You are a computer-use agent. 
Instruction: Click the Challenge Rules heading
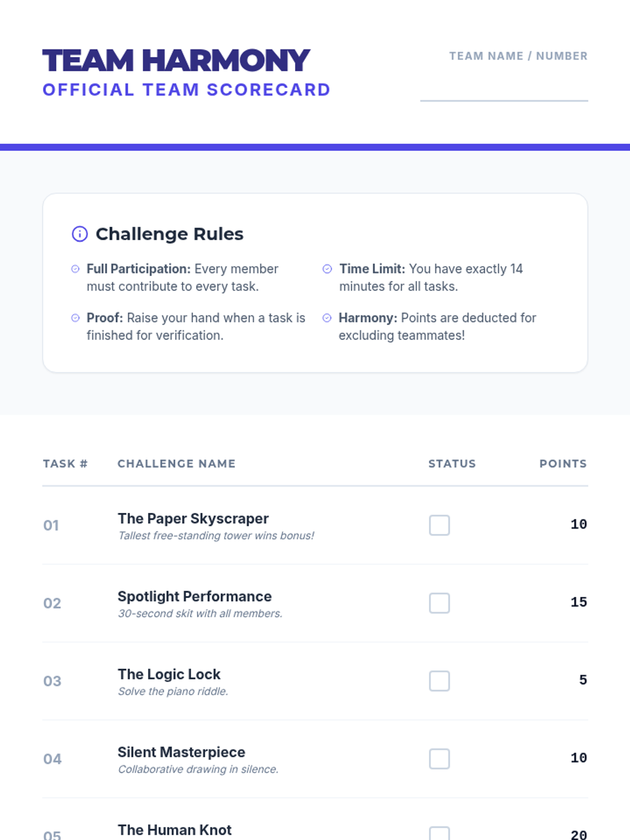(170, 234)
